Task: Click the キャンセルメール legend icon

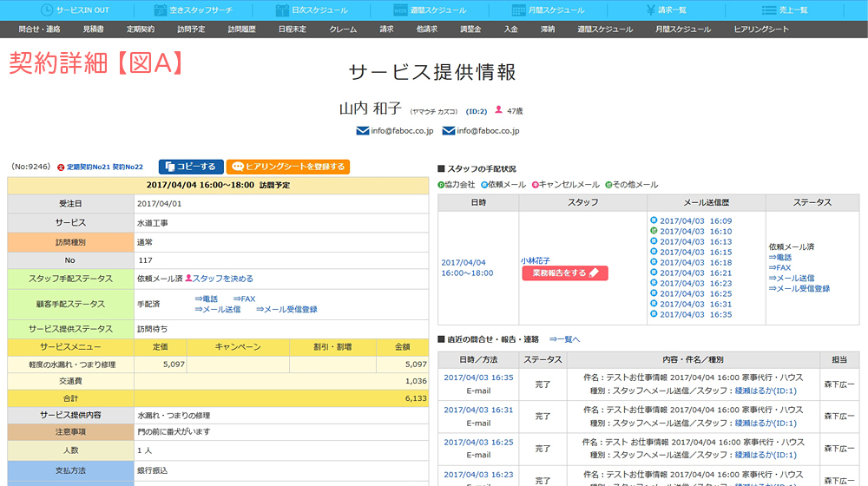Action: point(536,185)
